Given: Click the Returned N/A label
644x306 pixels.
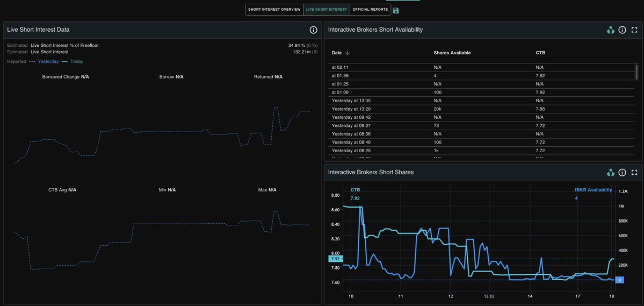Looking at the screenshot, I should pyautogui.click(x=268, y=77).
